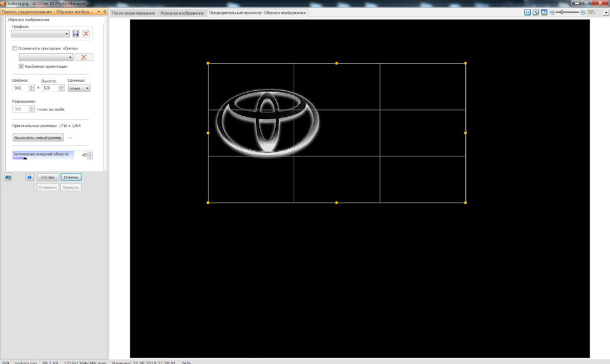Click the 1716x1264x24b jpeg status bar entry
Image resolution: width=610 pixels, height=364 pixels.
pyautogui.click(x=85, y=363)
